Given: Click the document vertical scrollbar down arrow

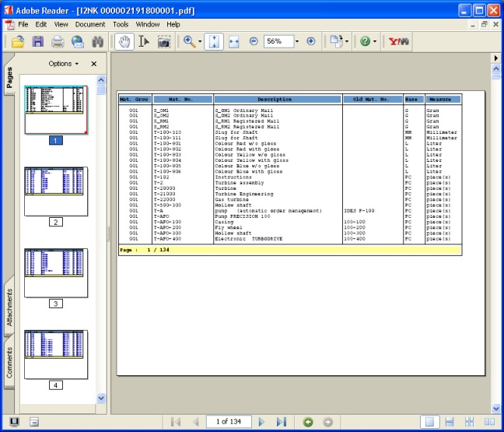Looking at the screenshot, I should coord(495,407).
